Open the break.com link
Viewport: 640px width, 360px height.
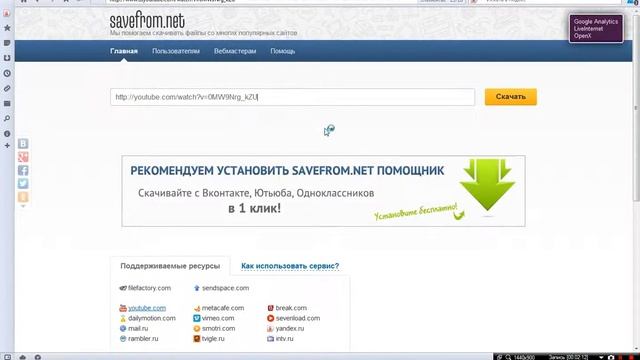click(x=291, y=308)
